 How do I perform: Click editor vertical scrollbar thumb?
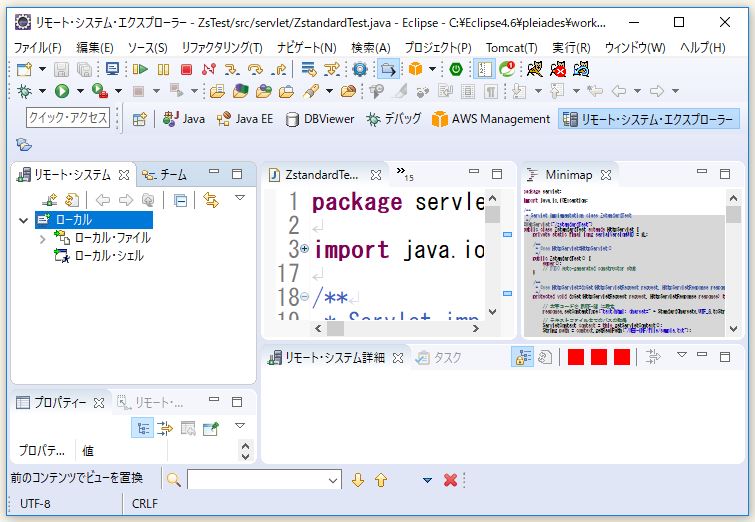492,214
